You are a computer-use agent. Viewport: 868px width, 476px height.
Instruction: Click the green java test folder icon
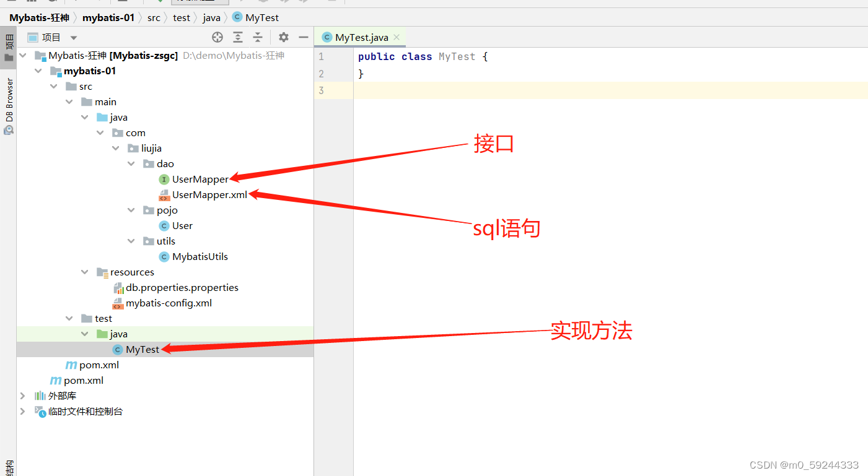click(102, 334)
